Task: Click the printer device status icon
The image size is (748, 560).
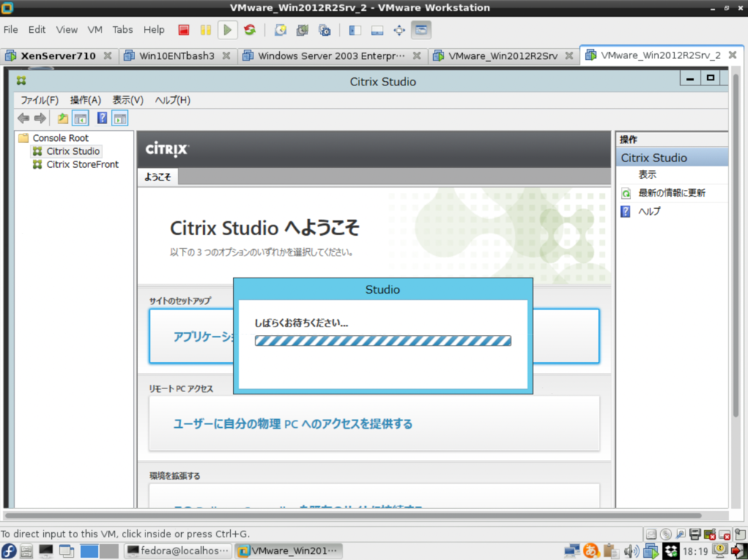Action: tap(695, 534)
